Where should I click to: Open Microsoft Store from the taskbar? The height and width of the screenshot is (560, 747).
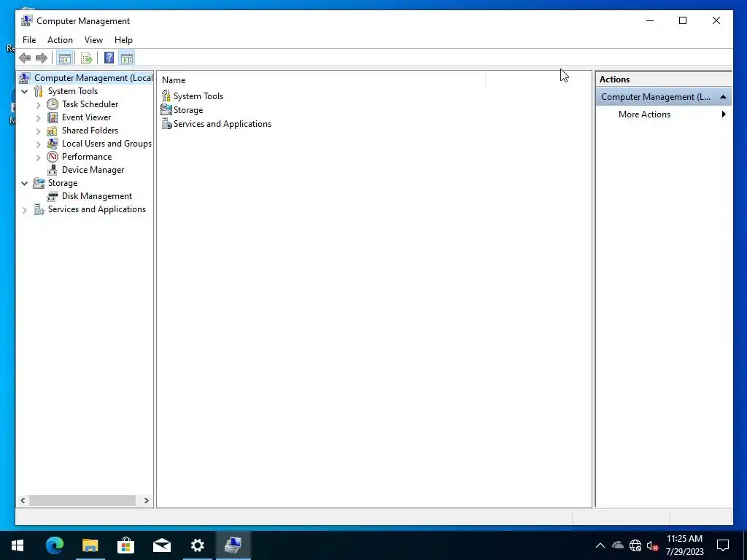pos(125,545)
